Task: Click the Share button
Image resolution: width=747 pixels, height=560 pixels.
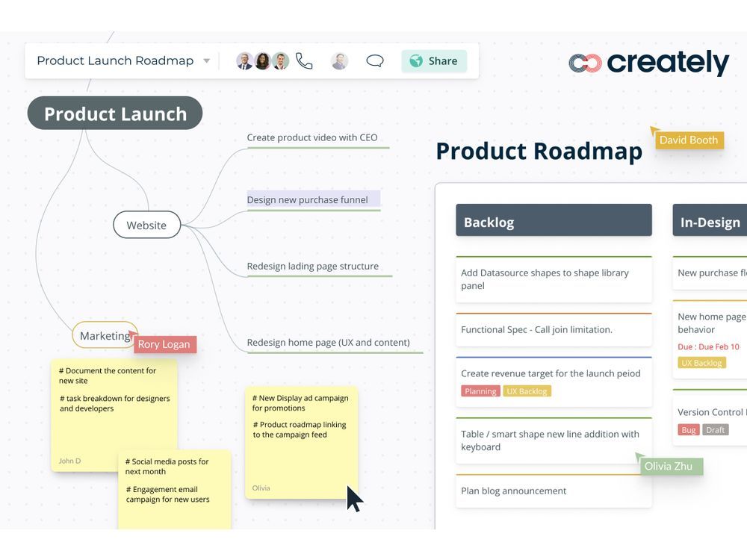Action: pyautogui.click(x=434, y=61)
